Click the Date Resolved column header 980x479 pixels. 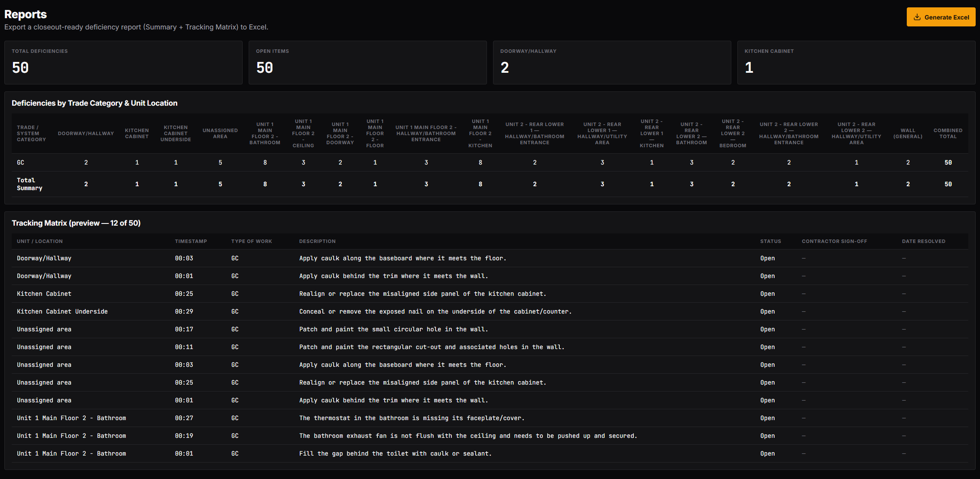tap(924, 241)
